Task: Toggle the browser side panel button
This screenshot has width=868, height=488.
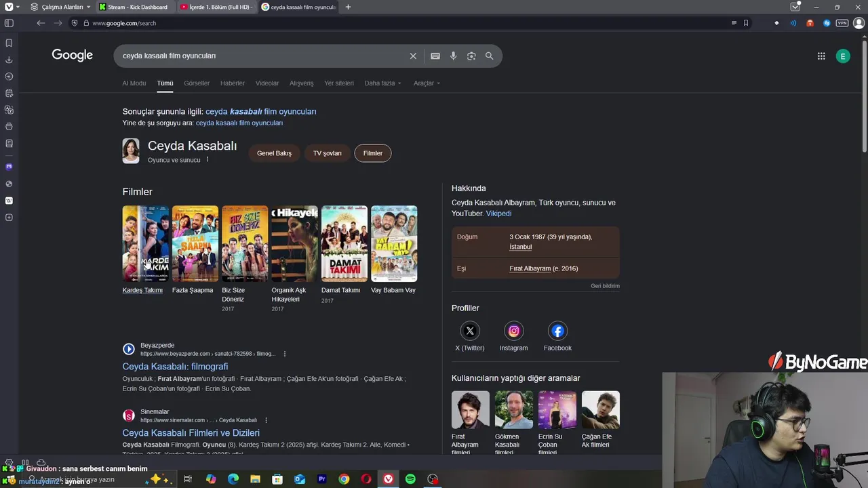Action: (x=9, y=23)
